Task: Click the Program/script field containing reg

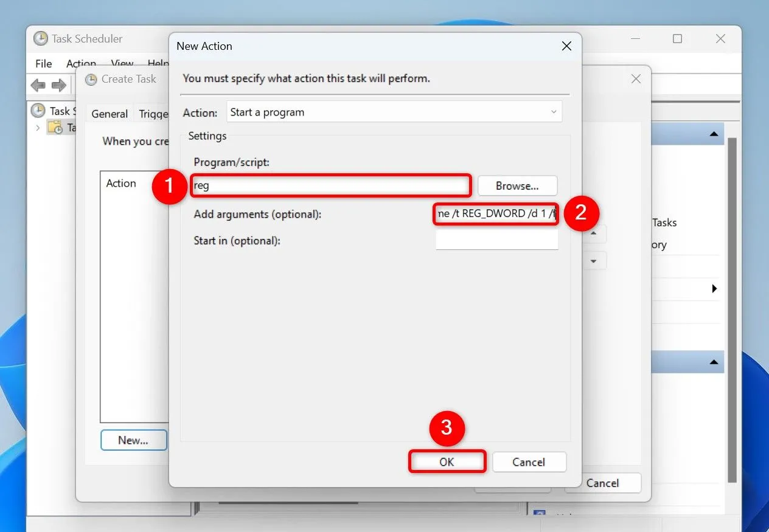Action: 330,185
